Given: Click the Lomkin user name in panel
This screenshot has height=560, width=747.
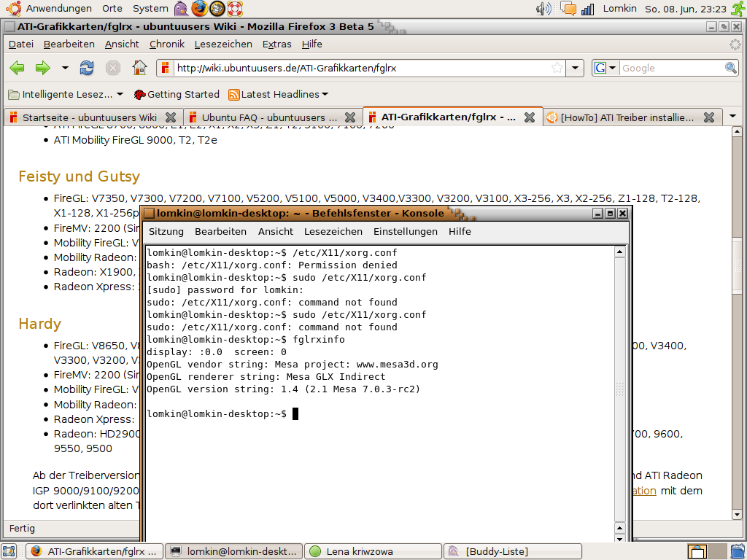Looking at the screenshot, I should pyautogui.click(x=620, y=9).
